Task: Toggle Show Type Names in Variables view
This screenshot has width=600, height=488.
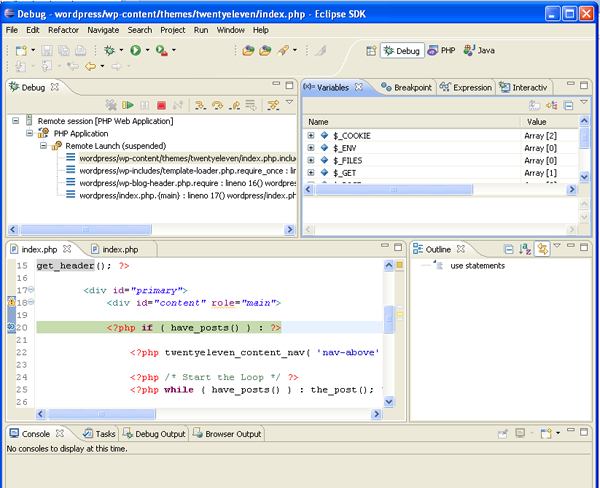Action: point(534,105)
